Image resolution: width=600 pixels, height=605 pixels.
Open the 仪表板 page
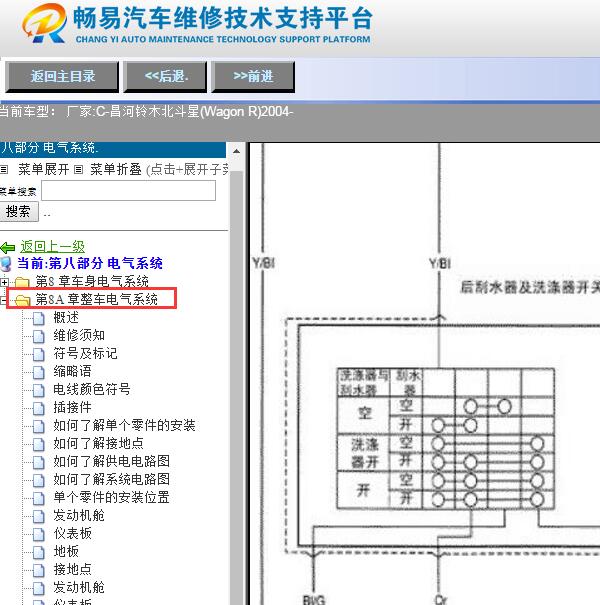pos(73,533)
